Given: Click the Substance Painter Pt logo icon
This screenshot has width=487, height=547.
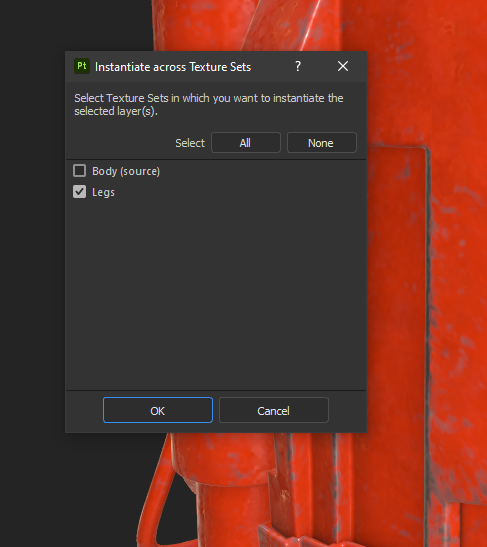Looking at the screenshot, I should 82,66.
